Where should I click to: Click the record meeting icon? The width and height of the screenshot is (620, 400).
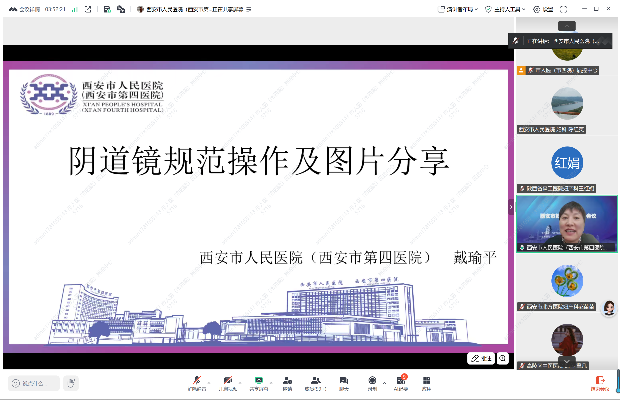click(x=372, y=383)
